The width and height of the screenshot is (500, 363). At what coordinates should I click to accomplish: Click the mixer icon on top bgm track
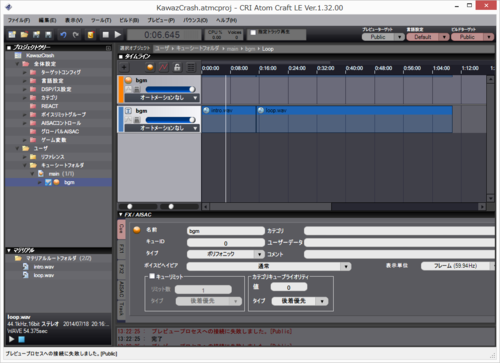pos(137,89)
